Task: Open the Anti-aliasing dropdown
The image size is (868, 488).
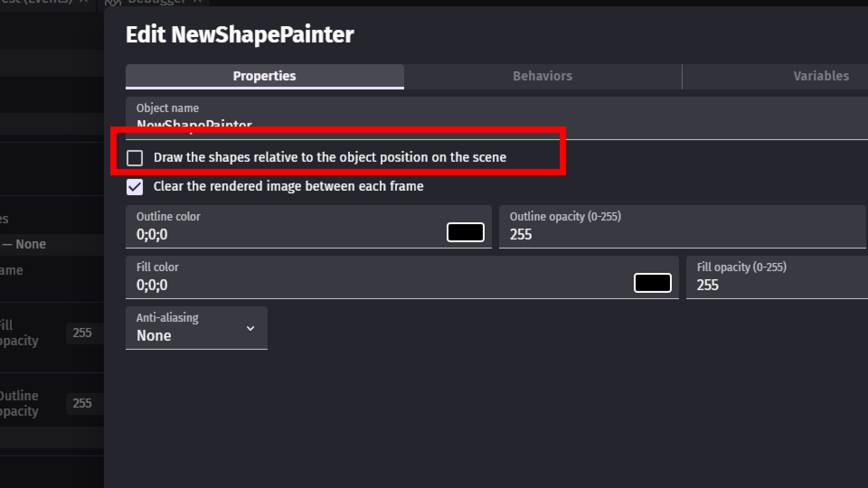Action: tap(196, 328)
